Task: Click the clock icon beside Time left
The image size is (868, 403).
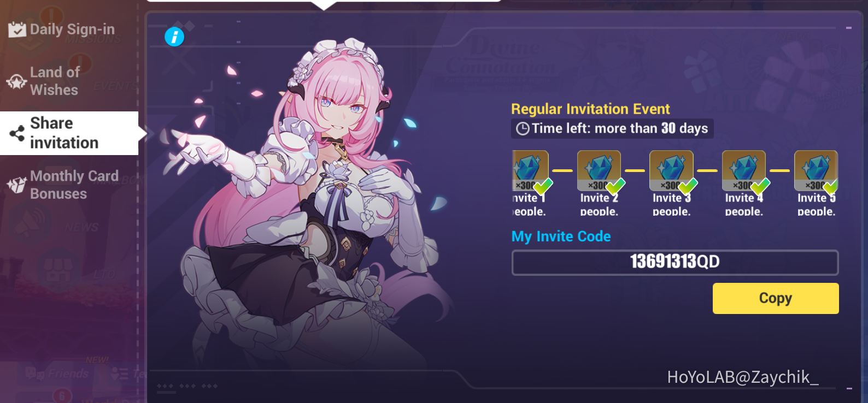Action: click(523, 129)
